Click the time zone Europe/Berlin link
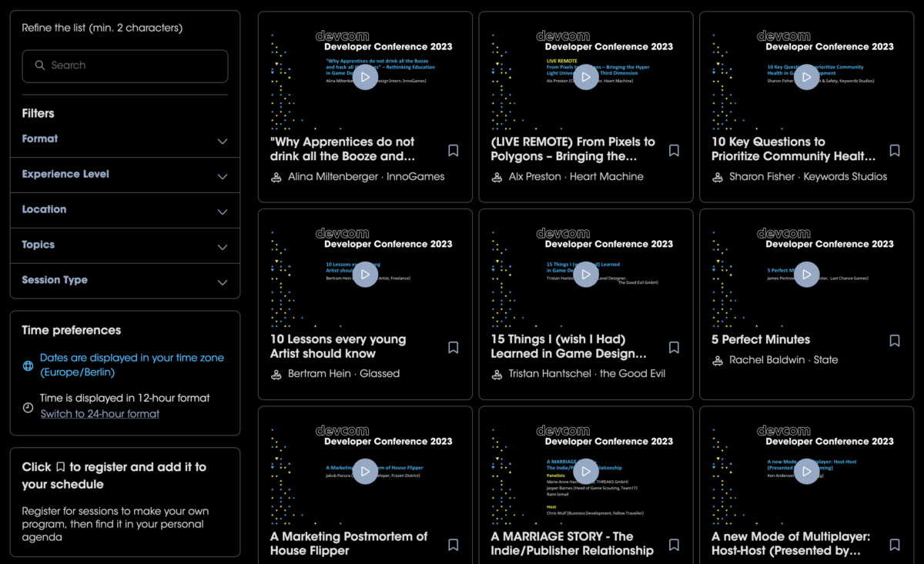This screenshot has height=564, width=924. pos(132,365)
